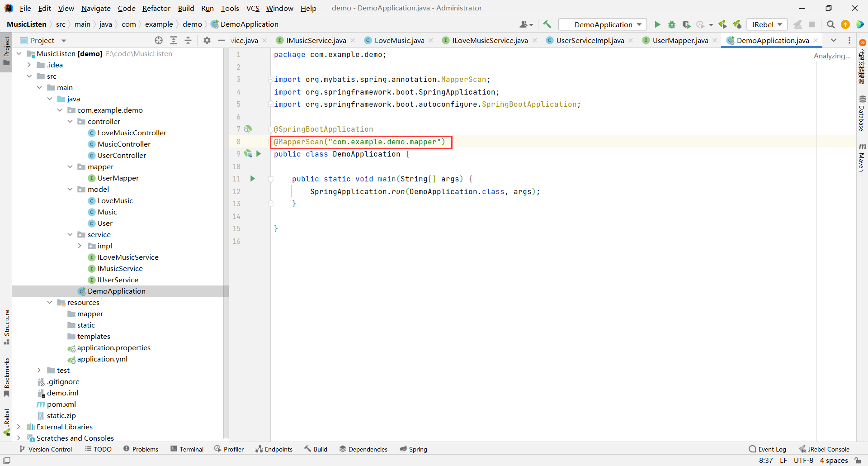The width and height of the screenshot is (868, 466).
Task: Expand the External Libraries node
Action: (19, 427)
